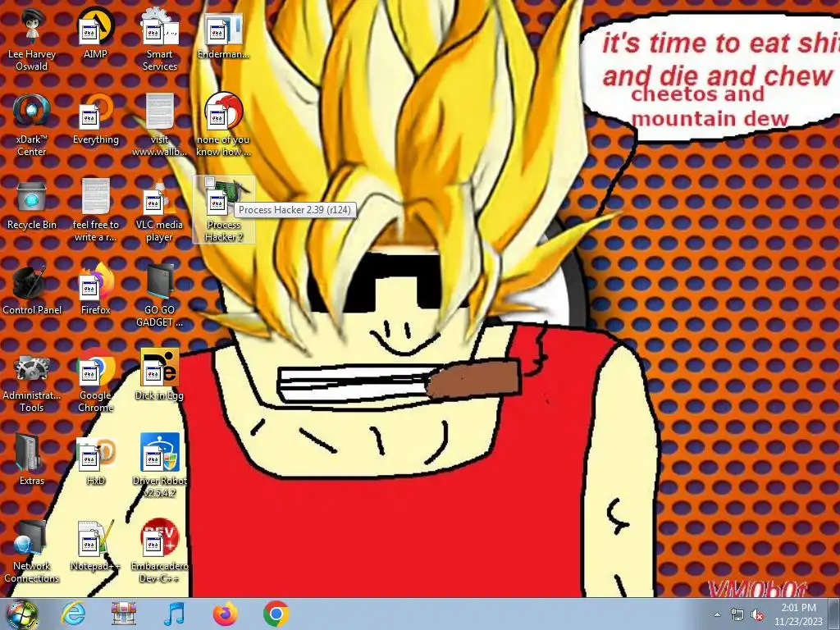The image size is (840, 630).
Task: Open the Smart Services shortcut
Action: point(160,39)
